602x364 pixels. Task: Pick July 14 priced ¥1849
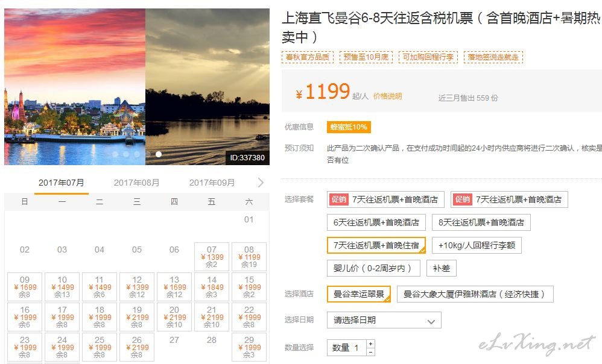pyautogui.click(x=212, y=287)
